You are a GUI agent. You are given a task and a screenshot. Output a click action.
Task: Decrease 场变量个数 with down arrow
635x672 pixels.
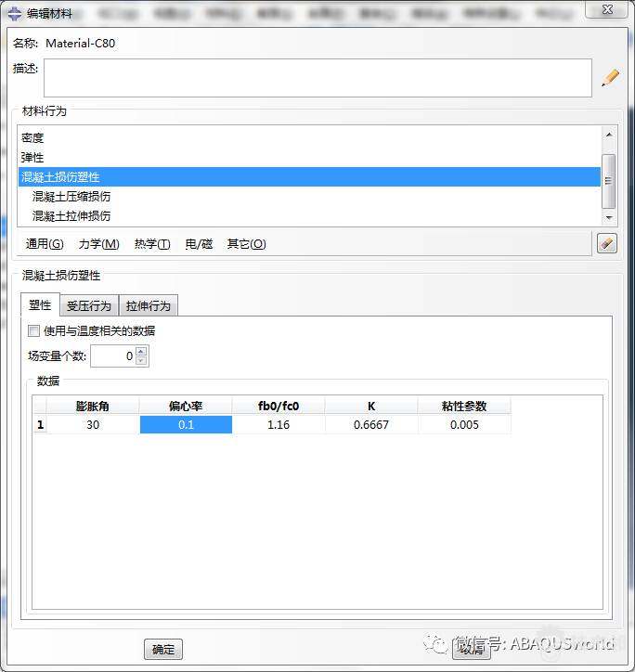coord(141,361)
